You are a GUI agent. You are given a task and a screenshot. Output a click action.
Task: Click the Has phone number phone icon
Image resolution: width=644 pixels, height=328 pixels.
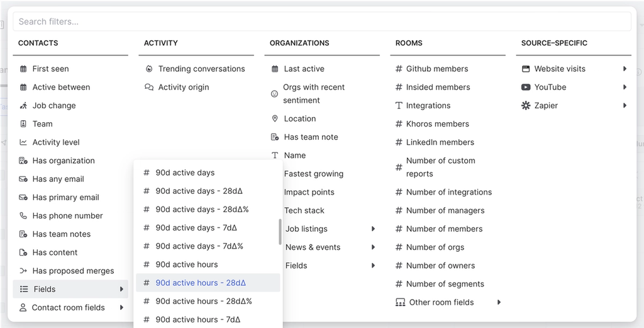pos(23,215)
